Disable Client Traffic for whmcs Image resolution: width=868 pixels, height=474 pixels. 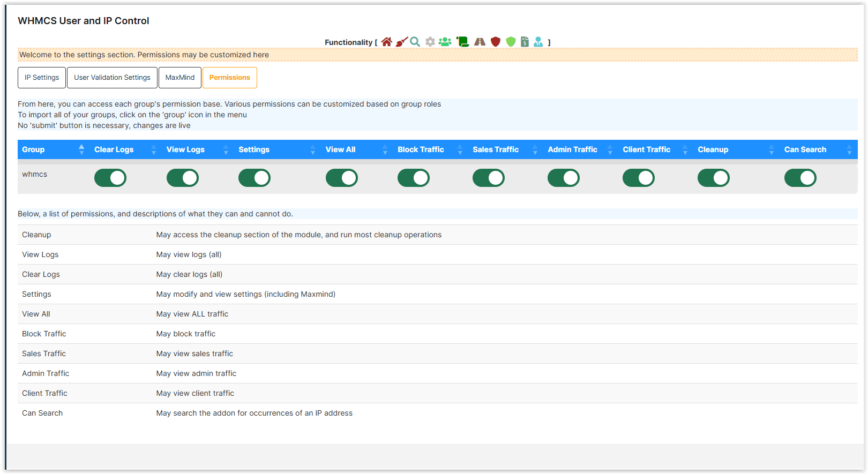pos(639,178)
